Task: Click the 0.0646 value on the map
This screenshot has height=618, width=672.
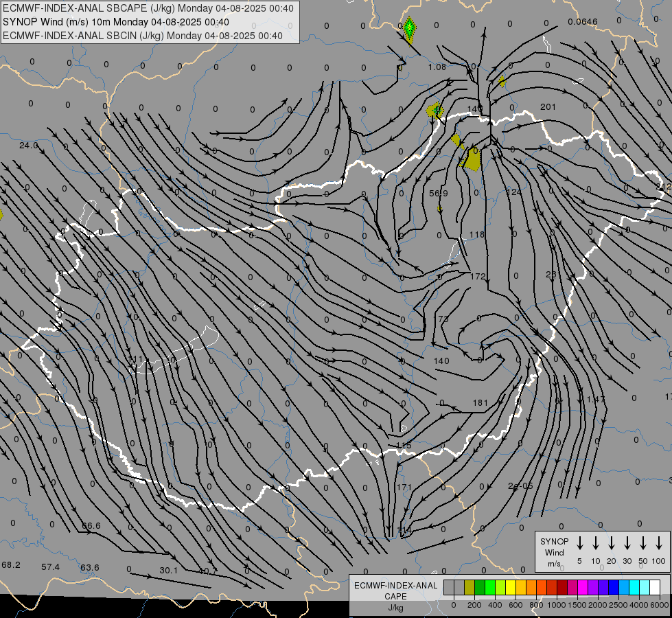Action: tap(583, 22)
